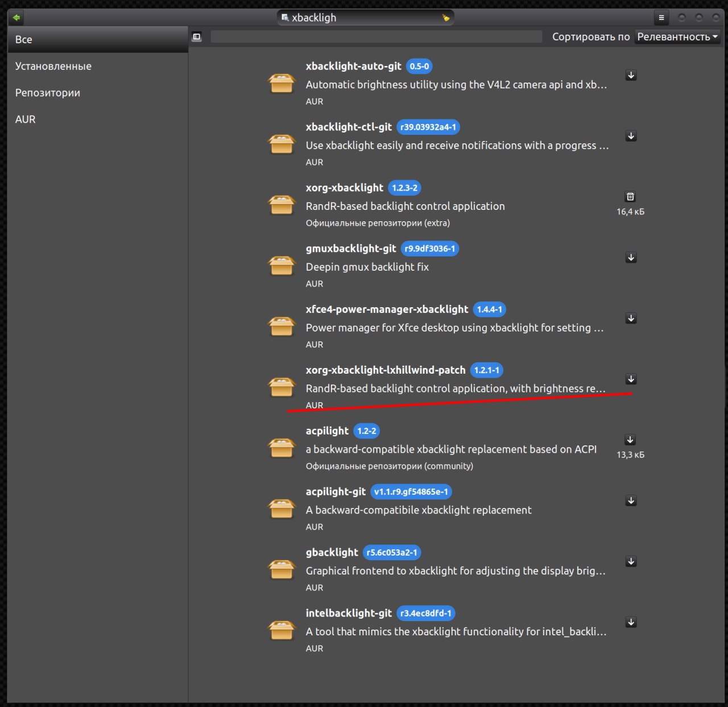Click version badge 0.5-0

tap(419, 67)
